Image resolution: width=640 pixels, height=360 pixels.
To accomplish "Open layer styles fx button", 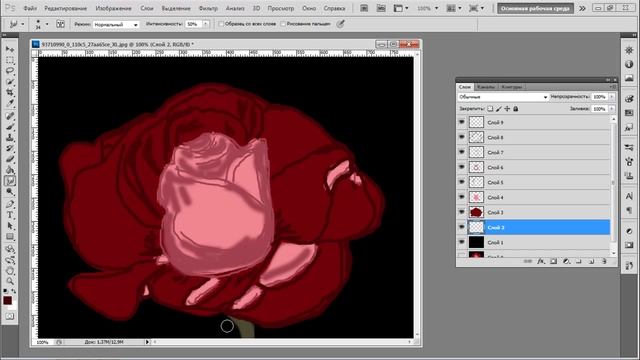I will 541,261.
